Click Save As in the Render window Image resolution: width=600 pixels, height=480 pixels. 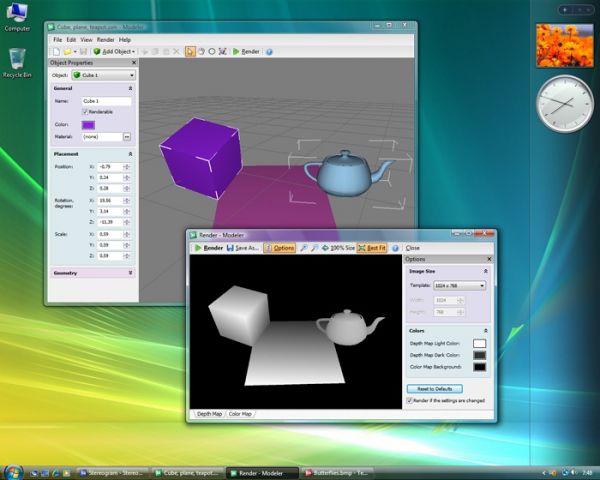coord(243,247)
